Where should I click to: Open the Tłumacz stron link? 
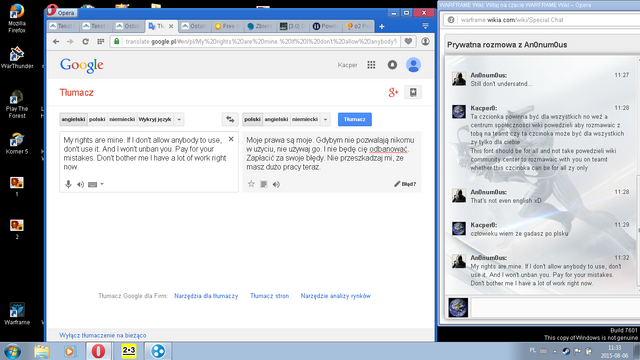[269, 296]
